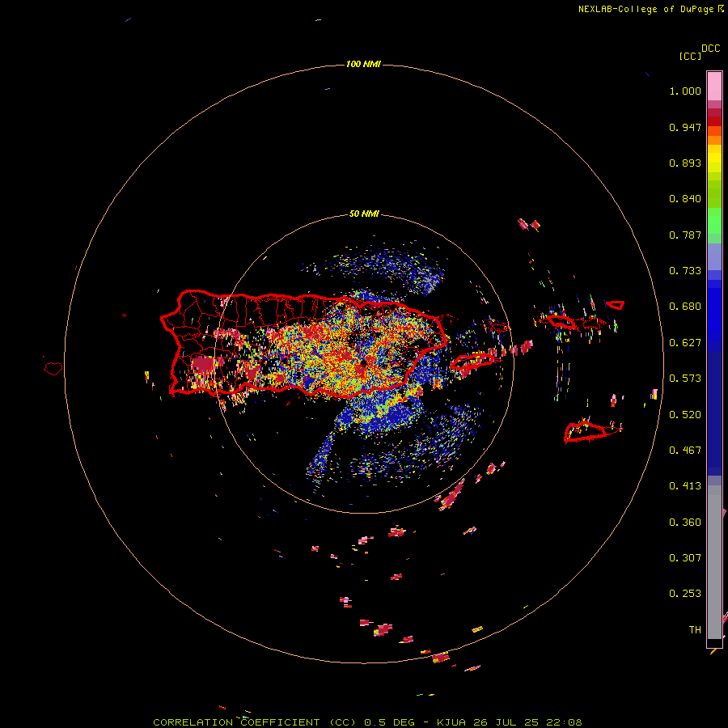Image resolution: width=728 pixels, height=728 pixels.
Task: Select the 0.467 scale value
Action: coord(685,451)
